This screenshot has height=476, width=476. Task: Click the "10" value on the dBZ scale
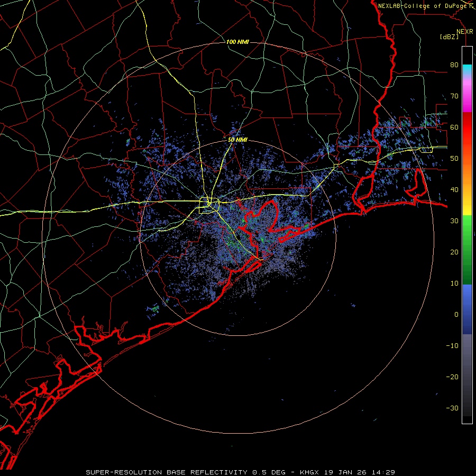[454, 283]
